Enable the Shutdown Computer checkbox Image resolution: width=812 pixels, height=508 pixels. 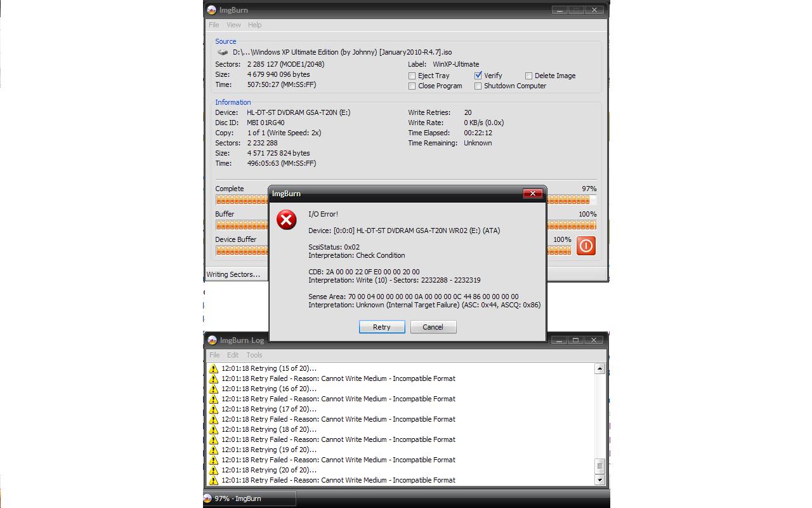(x=478, y=86)
